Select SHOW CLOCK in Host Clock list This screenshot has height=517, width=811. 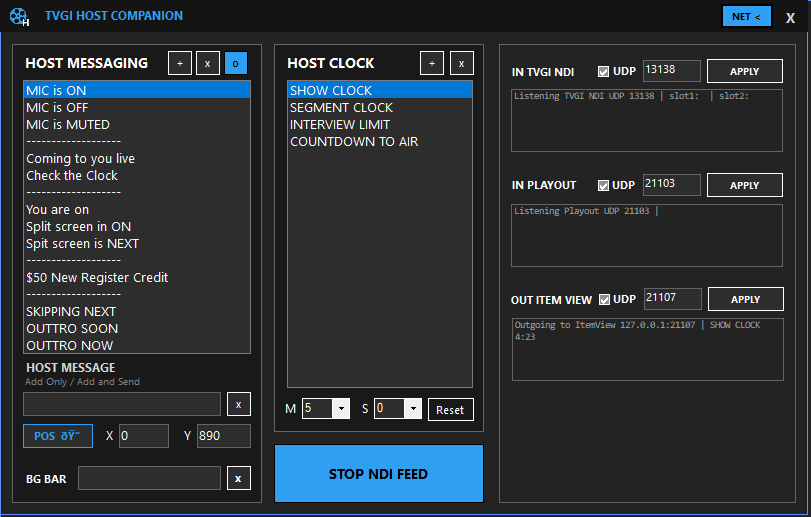(380, 90)
